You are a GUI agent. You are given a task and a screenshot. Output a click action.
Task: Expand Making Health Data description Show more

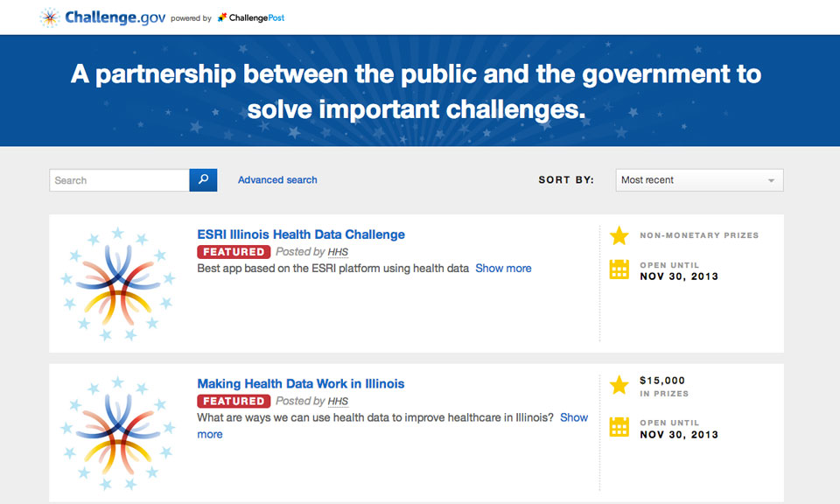(573, 418)
